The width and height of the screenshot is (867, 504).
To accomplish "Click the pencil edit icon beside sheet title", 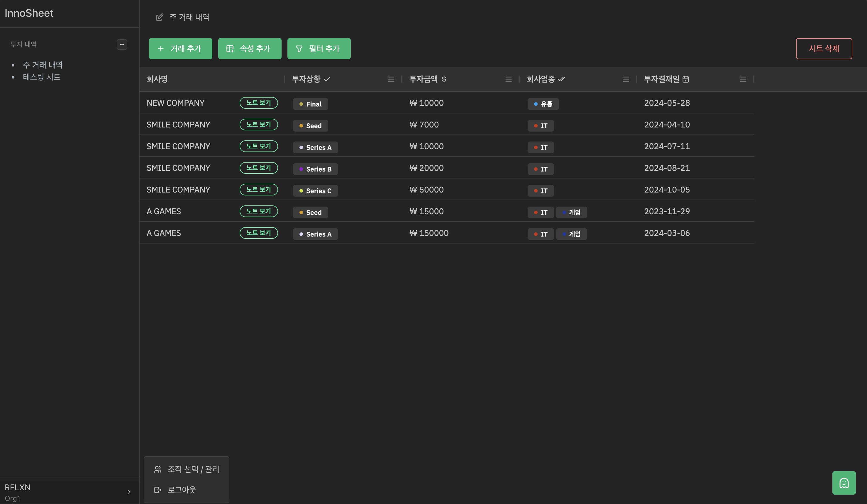I will (x=159, y=17).
